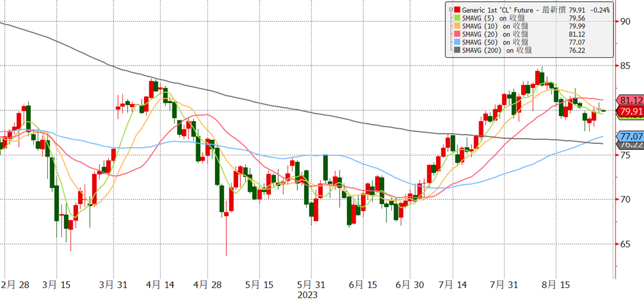
Task: Click the "2月 28" date label
Action: click(15, 284)
